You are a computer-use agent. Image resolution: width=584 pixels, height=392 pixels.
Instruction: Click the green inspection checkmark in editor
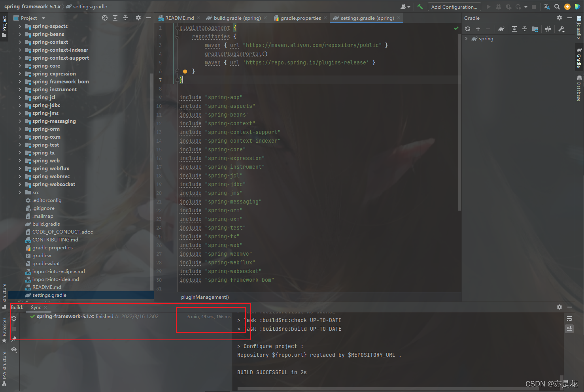[x=456, y=28]
